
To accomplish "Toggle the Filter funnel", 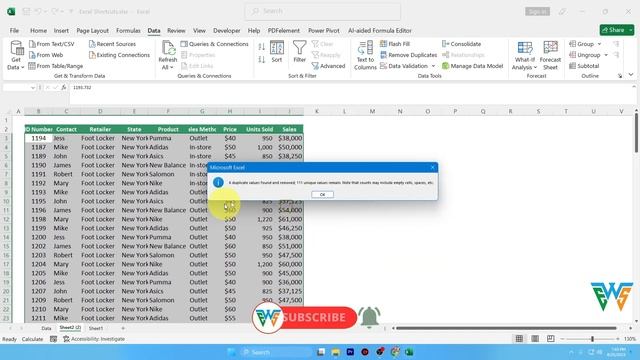I will coord(300,51).
